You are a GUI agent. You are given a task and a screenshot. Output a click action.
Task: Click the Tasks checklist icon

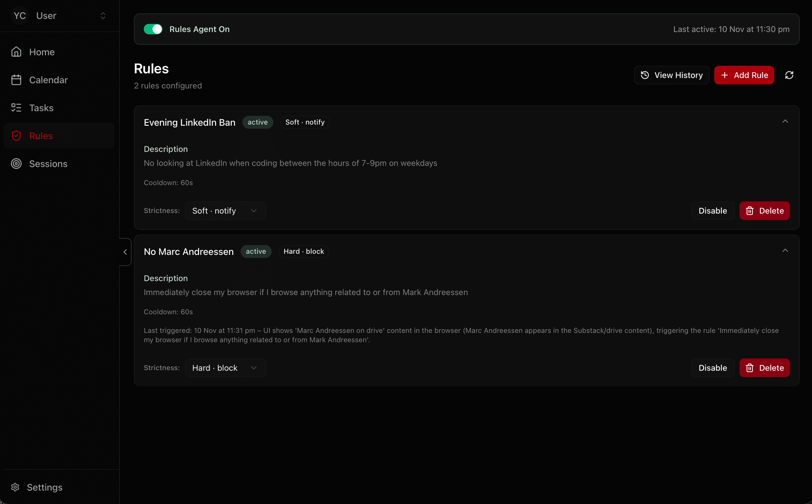(x=16, y=108)
